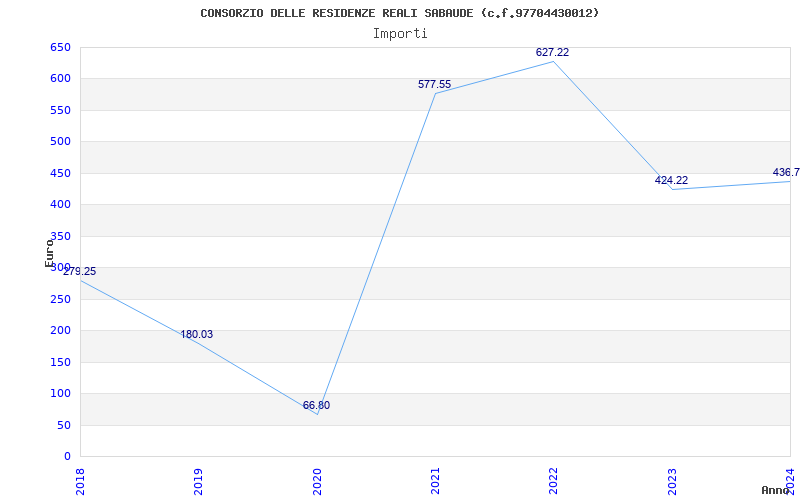Click the peak value label 627.22
The image size is (800, 500).
point(552,53)
